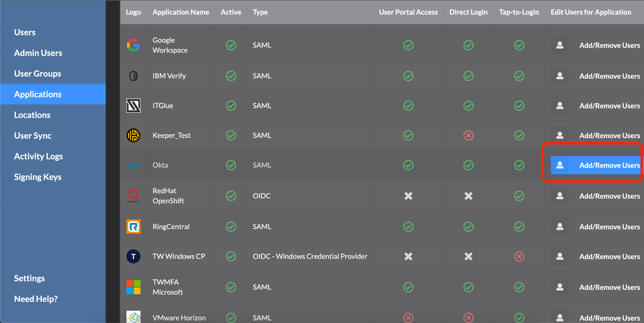Sort by Application Name column header
Image resolution: width=644 pixels, height=323 pixels.
coord(181,12)
